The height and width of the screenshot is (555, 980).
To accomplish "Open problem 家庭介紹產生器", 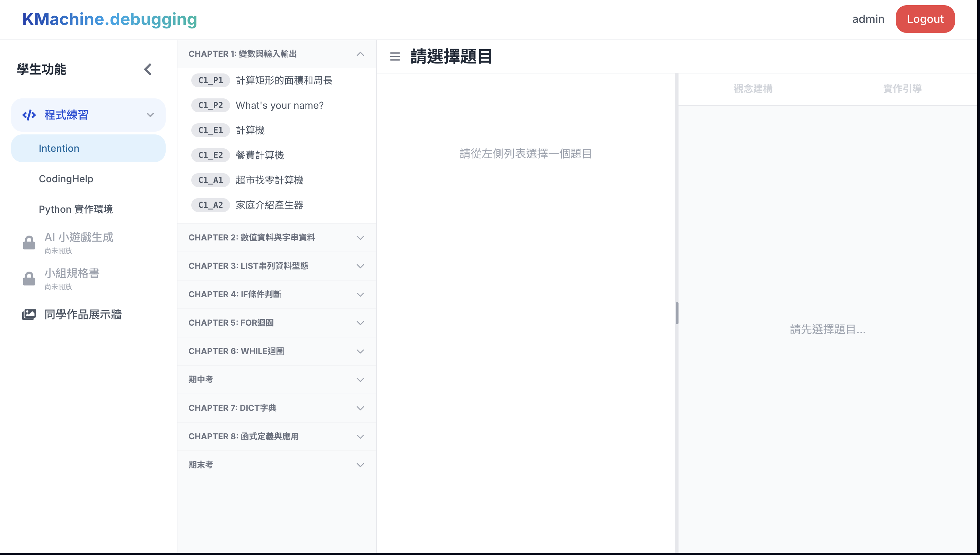I will tap(270, 205).
